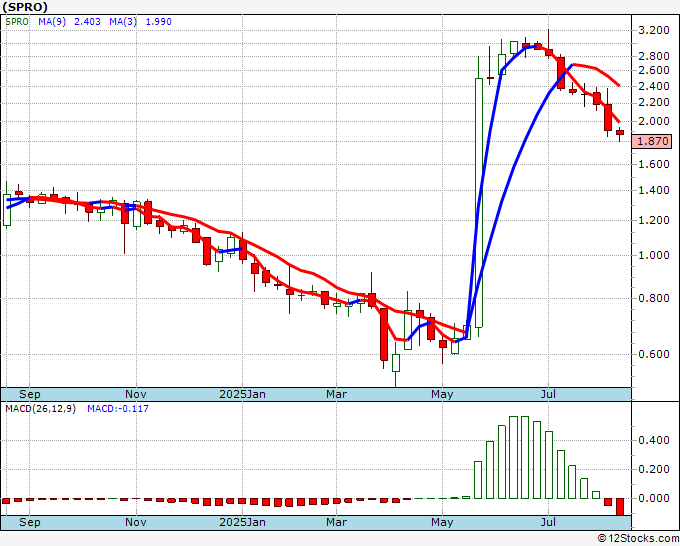Click the 0.800 price axis label
Image resolution: width=680 pixels, height=546 pixels.
pyautogui.click(x=654, y=298)
